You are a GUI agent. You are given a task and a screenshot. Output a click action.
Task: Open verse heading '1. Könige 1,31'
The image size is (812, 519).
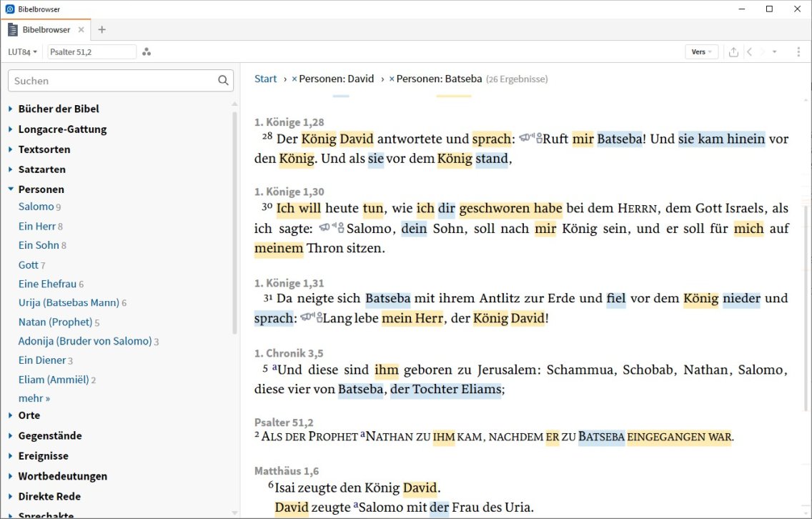289,283
